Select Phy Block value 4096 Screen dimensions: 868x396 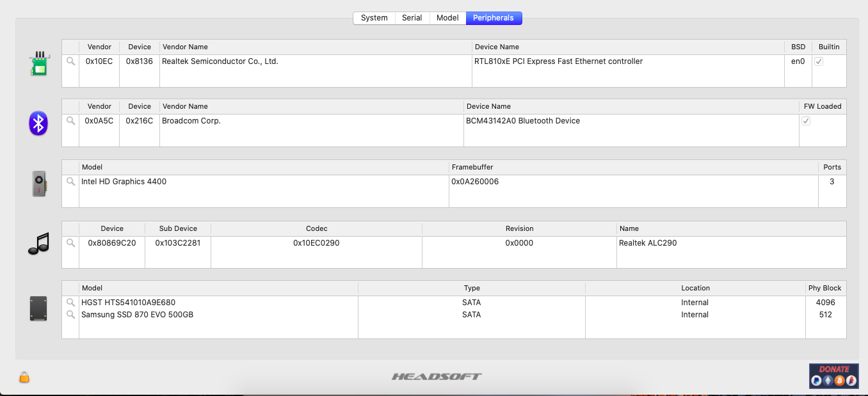coord(826,302)
